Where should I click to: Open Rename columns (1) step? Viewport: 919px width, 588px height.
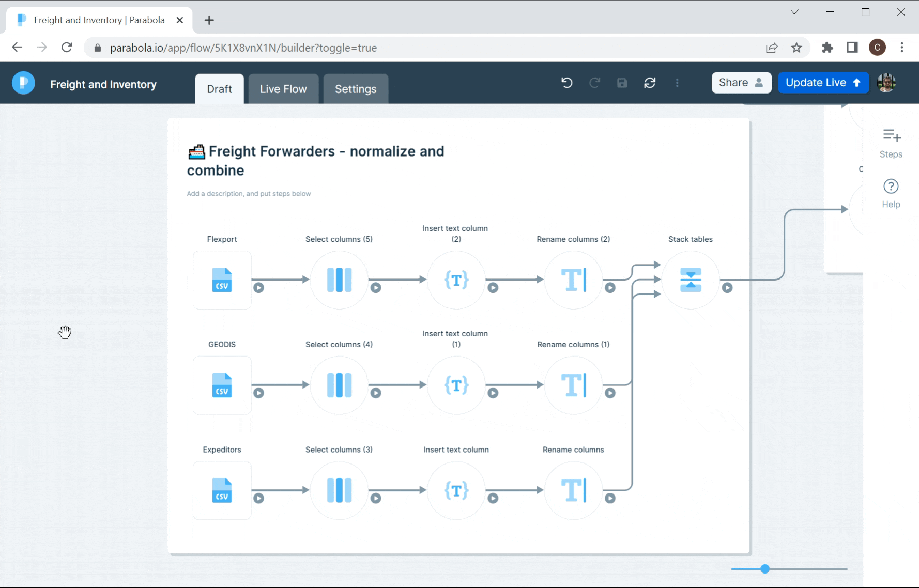[x=574, y=385]
